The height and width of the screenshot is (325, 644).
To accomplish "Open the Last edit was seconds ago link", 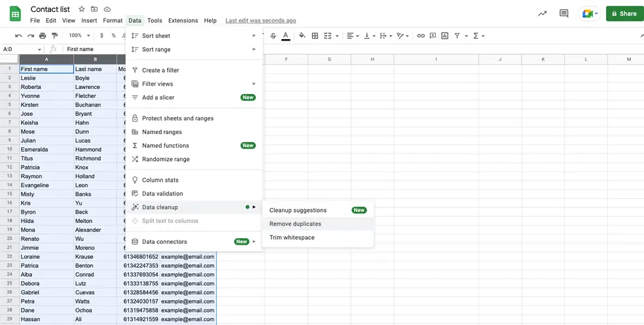I will [260, 20].
